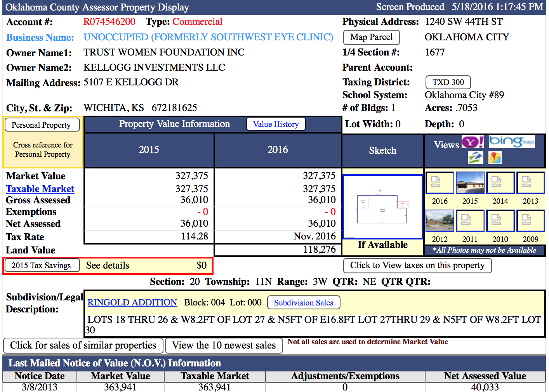The image size is (549, 392).
Task: Open the RINGOLD ADDITION subdivision link
Action: pyautogui.click(x=132, y=302)
